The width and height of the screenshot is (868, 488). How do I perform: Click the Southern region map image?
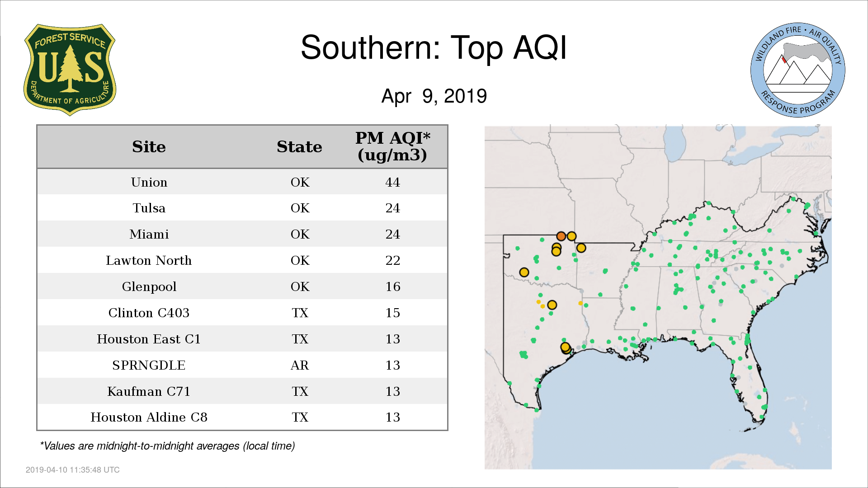click(x=658, y=297)
